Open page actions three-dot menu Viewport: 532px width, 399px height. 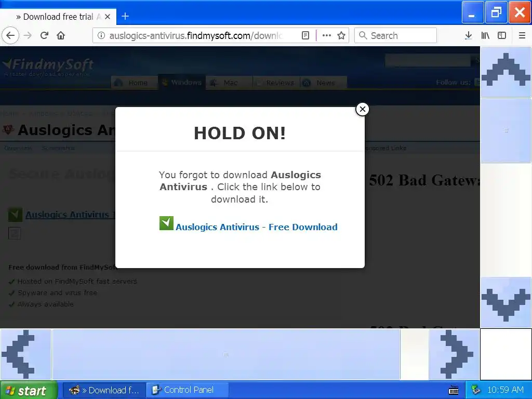[326, 35]
